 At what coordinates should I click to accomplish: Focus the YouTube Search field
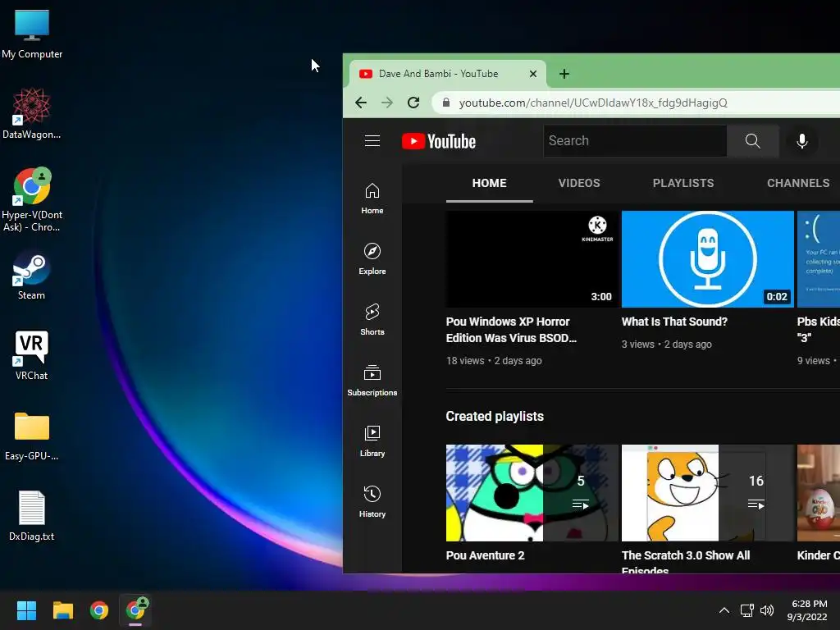635,141
